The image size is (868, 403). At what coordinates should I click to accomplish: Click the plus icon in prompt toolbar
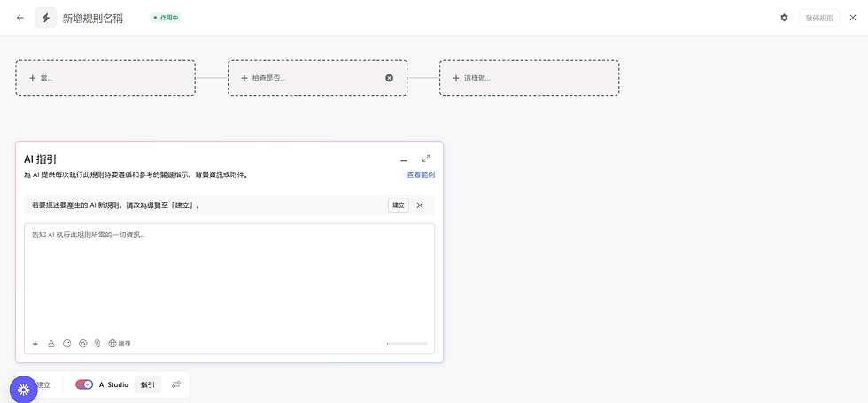click(x=35, y=343)
